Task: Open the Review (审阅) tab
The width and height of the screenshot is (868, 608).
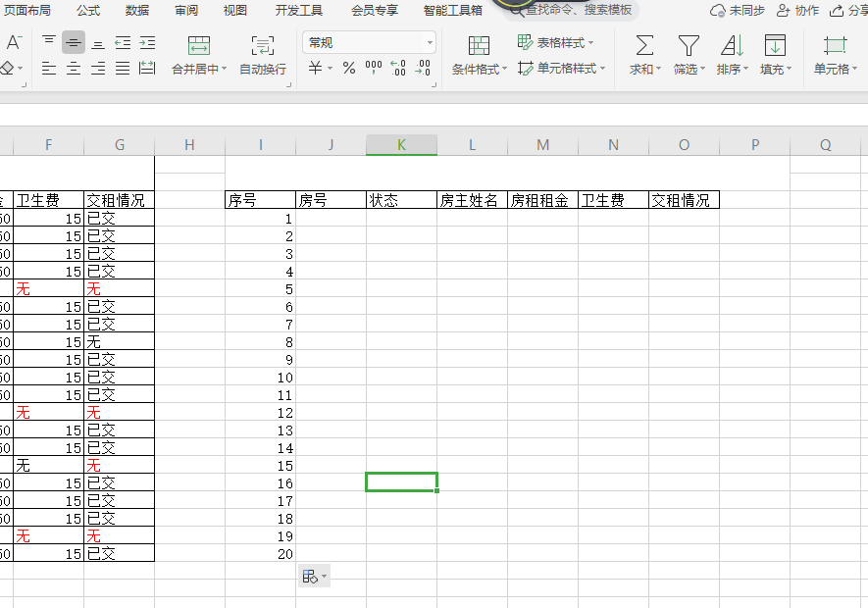Action: pyautogui.click(x=186, y=10)
